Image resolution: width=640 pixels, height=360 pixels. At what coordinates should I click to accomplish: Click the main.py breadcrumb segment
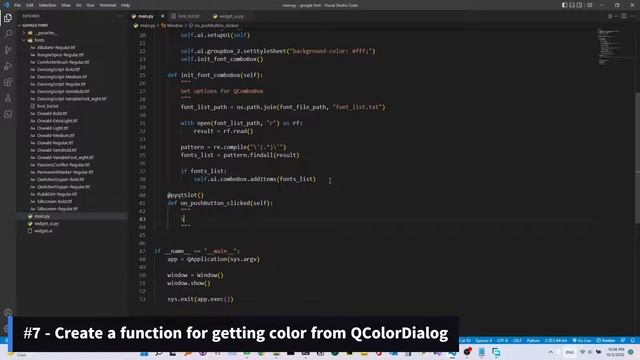[x=147, y=25]
